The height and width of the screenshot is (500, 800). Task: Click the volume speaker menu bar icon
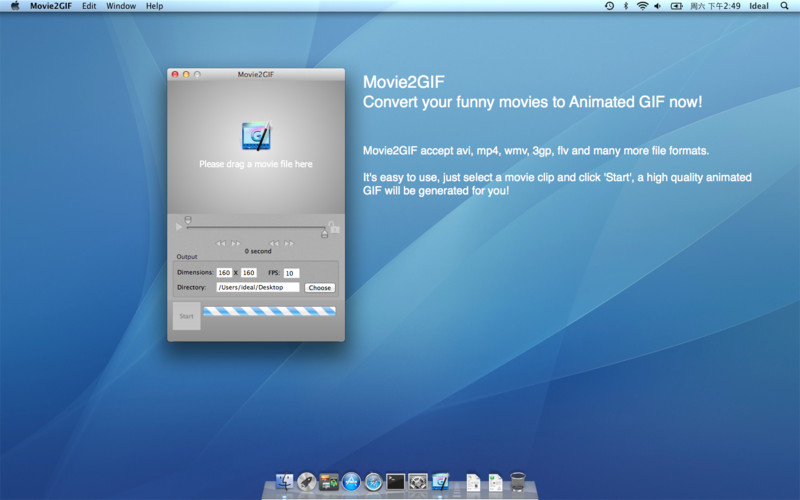point(658,6)
